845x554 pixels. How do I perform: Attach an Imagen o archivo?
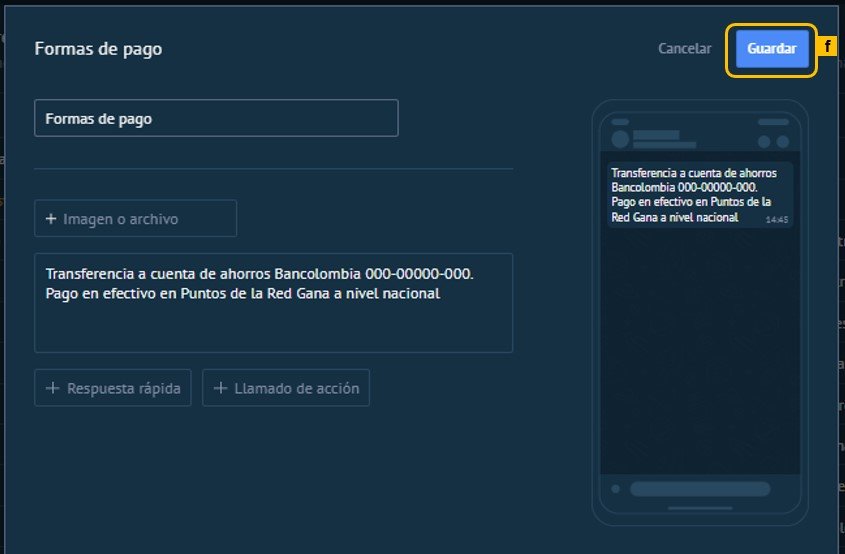point(135,219)
